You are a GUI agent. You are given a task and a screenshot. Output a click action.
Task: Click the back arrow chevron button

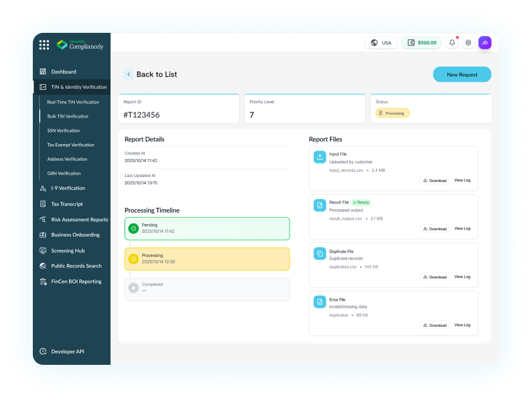(128, 74)
